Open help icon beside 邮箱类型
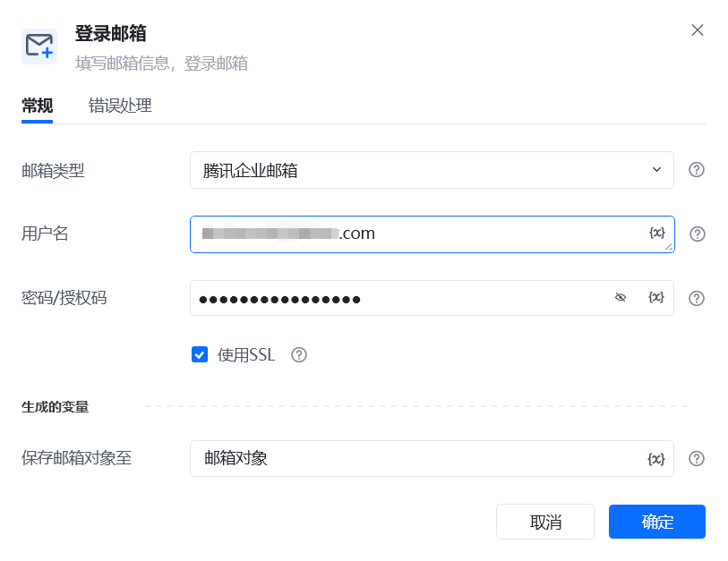728x561 pixels. [x=697, y=170]
